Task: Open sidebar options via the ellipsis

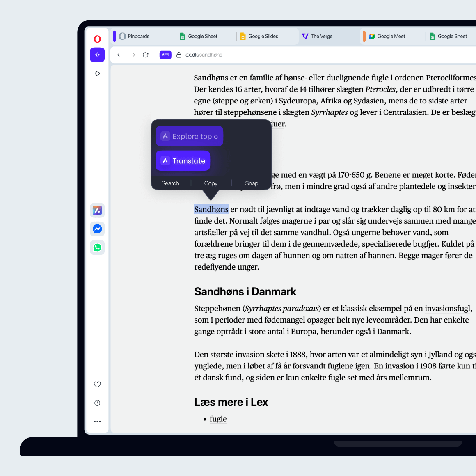Action: pyautogui.click(x=97, y=421)
